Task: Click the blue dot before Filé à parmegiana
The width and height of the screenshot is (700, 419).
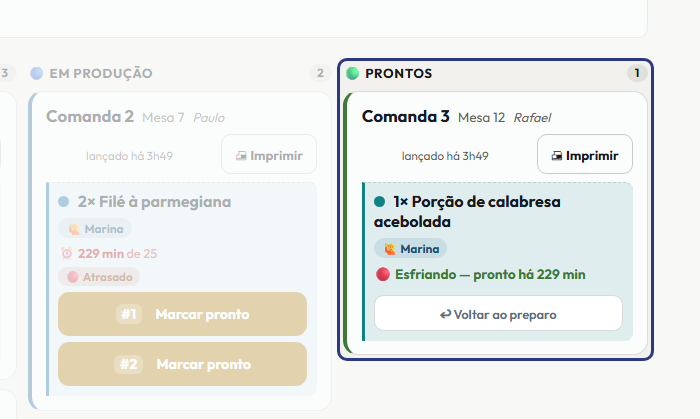Action: 63,202
